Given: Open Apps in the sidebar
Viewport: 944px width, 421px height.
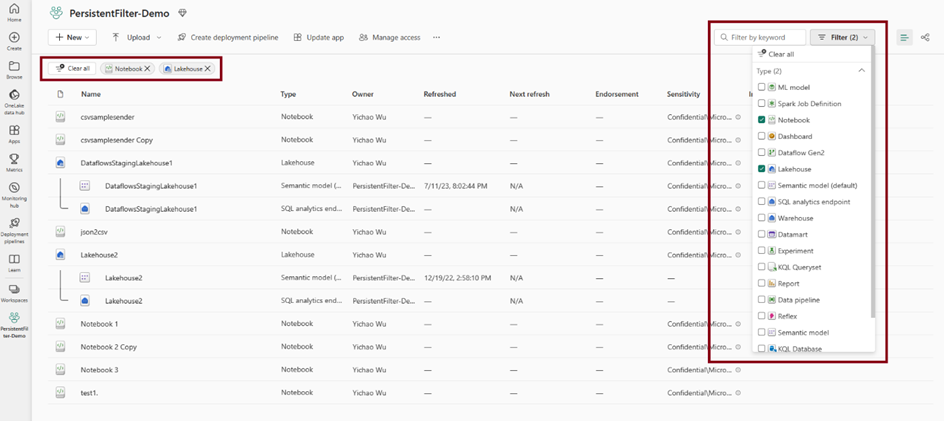Looking at the screenshot, I should [x=14, y=134].
